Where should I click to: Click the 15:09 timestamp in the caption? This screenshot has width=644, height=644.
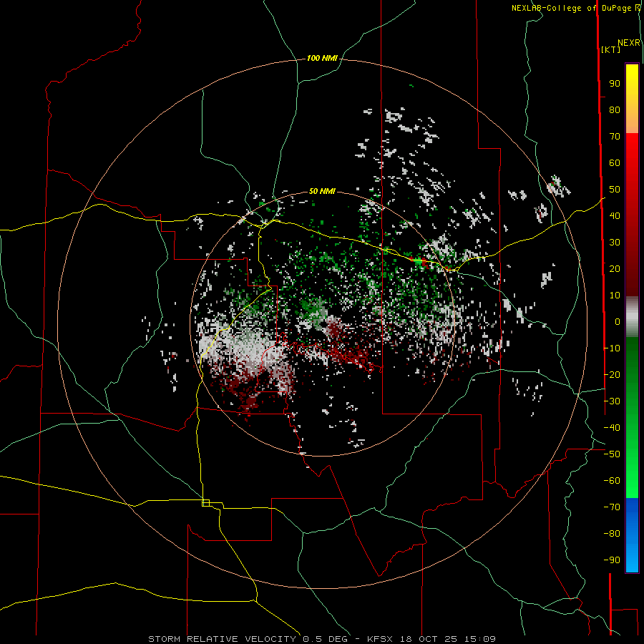coord(480,639)
